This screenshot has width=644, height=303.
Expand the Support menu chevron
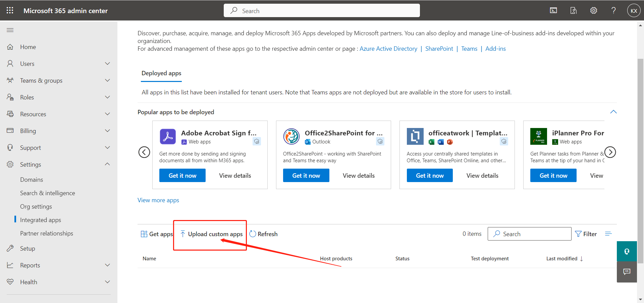(107, 147)
